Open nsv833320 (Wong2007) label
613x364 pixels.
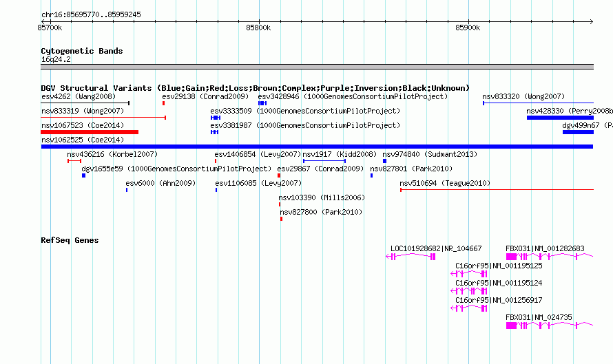[x=523, y=96]
